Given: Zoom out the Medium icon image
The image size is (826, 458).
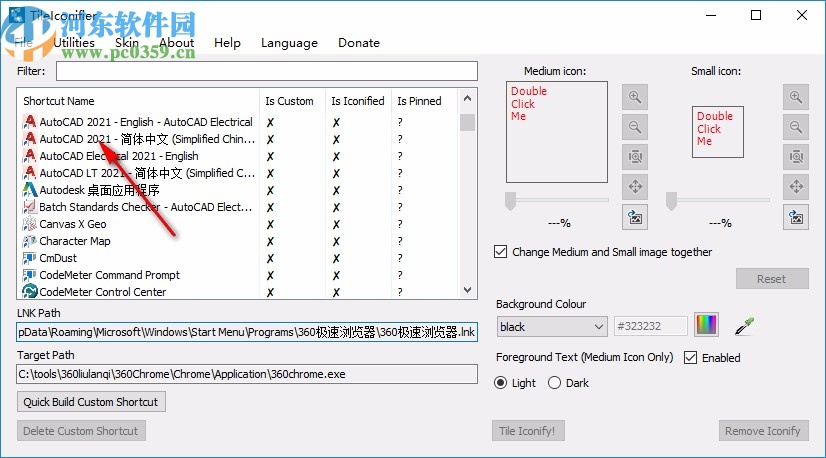Looking at the screenshot, I should coord(635,127).
